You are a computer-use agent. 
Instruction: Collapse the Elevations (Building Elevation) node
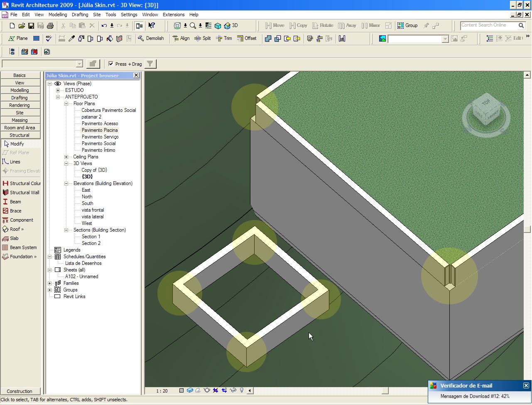coord(66,183)
